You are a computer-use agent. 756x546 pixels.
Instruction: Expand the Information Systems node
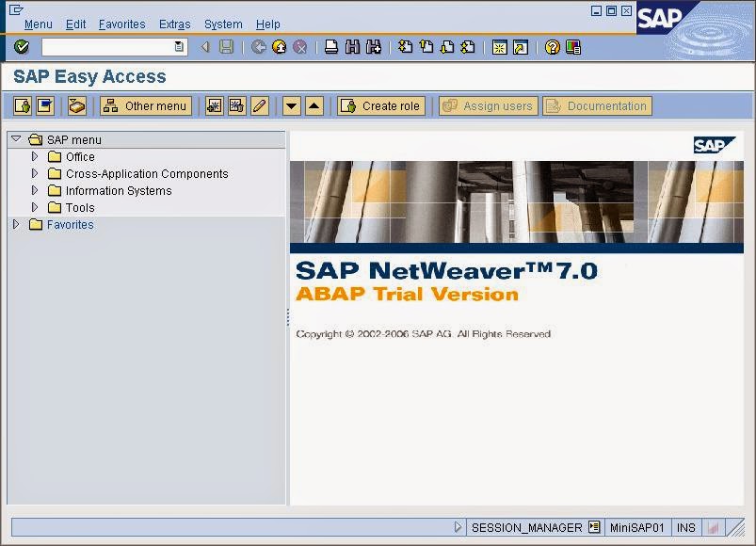pos(34,190)
